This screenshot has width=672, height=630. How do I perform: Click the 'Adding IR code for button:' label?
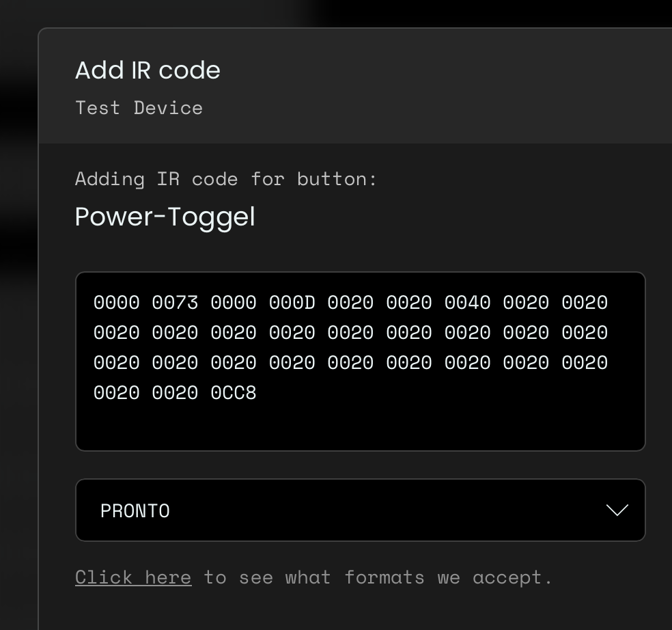coord(226,179)
